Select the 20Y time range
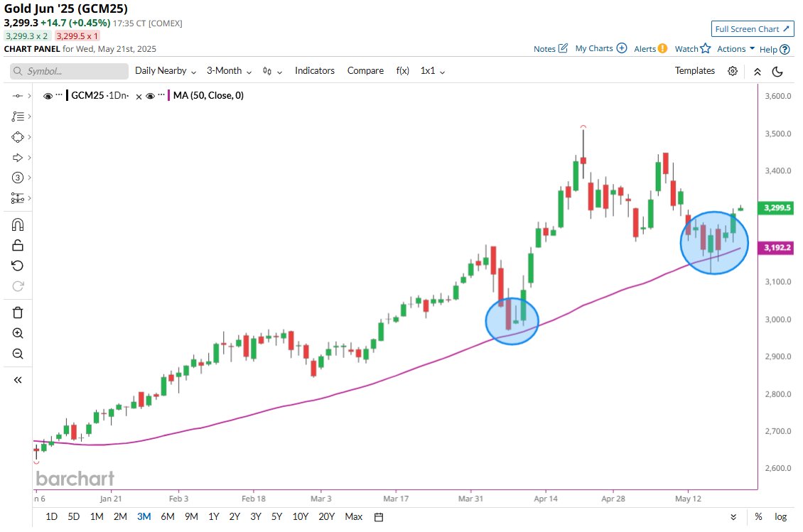 coord(326,516)
